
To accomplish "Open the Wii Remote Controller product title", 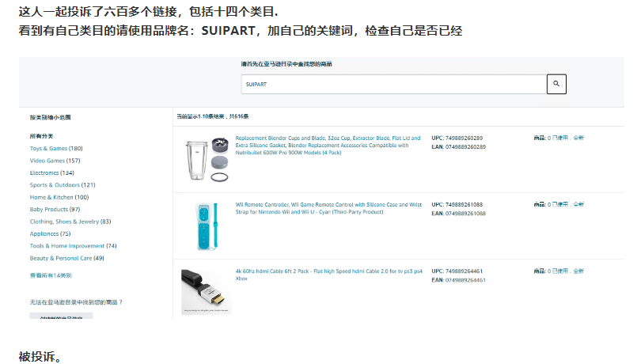I will click(328, 208).
